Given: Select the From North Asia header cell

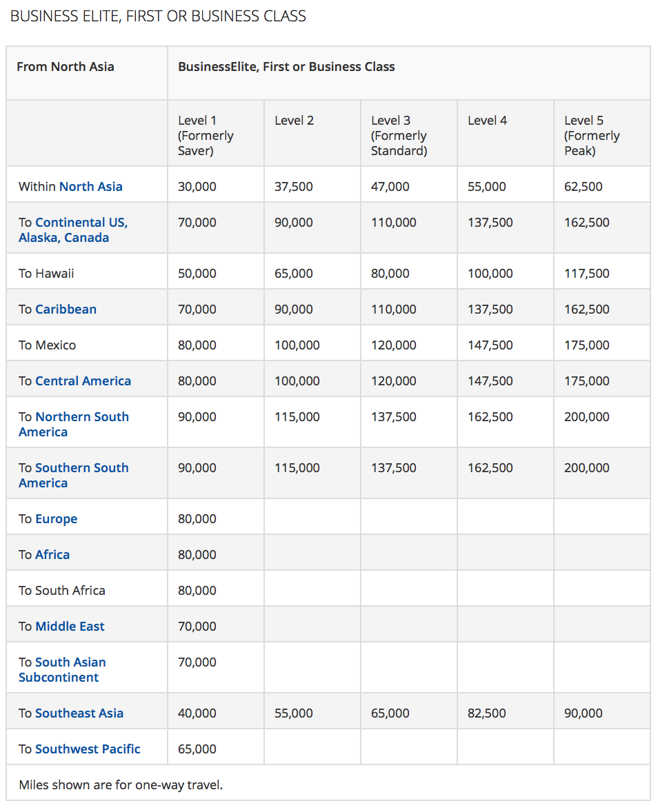Looking at the screenshot, I should [66, 67].
